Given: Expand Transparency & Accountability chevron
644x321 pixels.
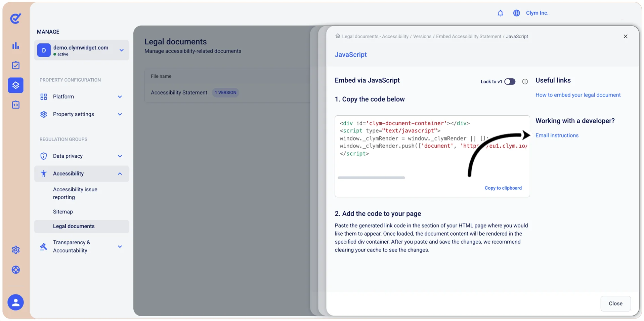Looking at the screenshot, I should (120, 247).
